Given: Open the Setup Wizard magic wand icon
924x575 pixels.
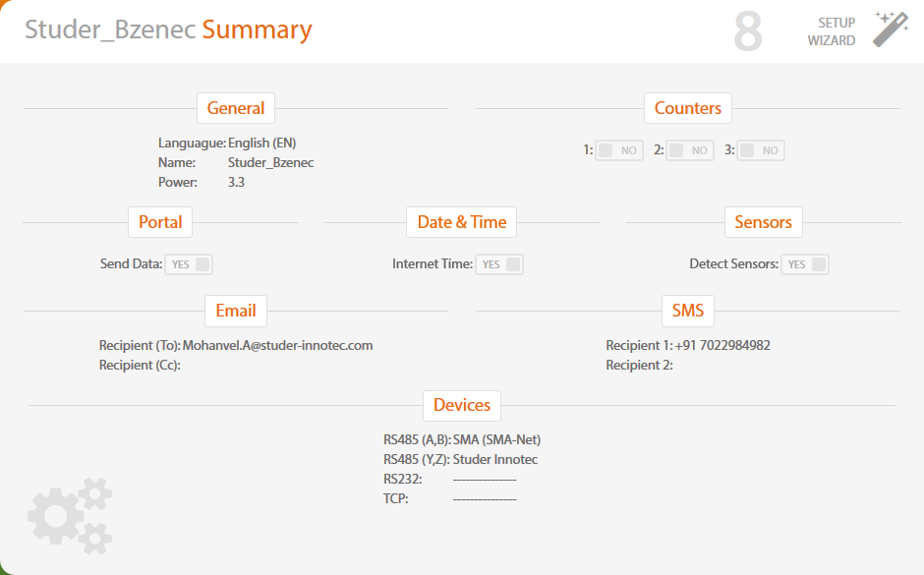Looking at the screenshot, I should 891,29.
